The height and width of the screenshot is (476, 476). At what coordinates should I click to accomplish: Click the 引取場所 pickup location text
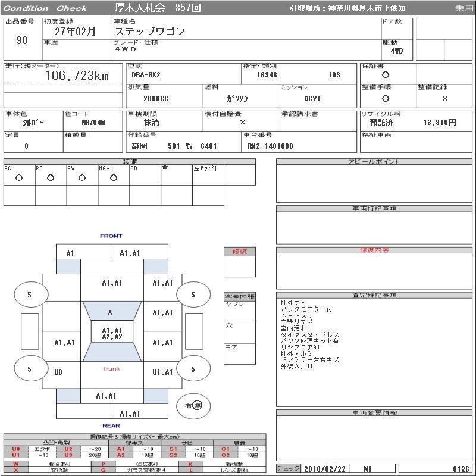[347, 8]
